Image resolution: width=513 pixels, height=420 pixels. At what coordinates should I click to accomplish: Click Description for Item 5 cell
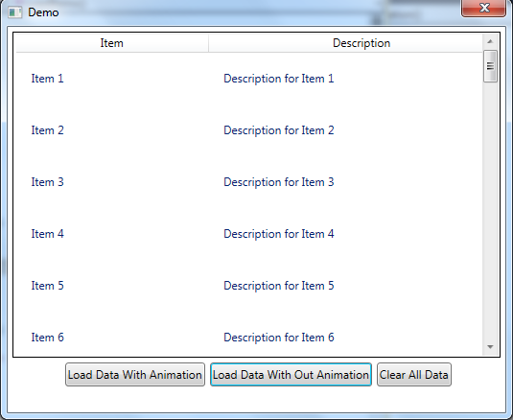pyautogui.click(x=279, y=286)
